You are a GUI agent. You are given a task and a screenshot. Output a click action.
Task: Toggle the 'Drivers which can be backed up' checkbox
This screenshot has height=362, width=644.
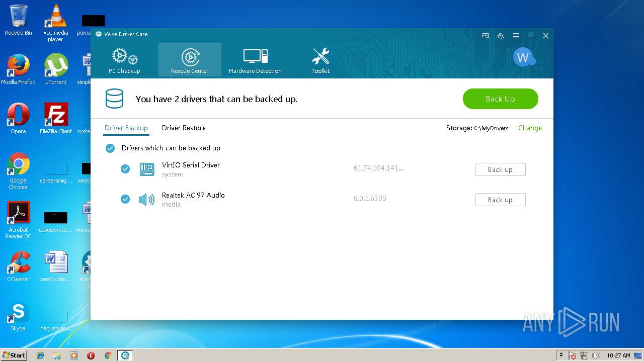click(x=110, y=148)
